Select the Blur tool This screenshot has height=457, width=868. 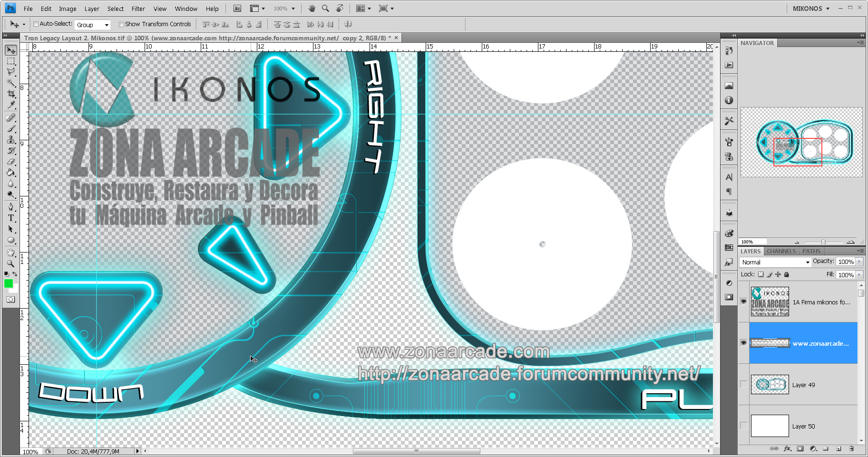pos(11,184)
